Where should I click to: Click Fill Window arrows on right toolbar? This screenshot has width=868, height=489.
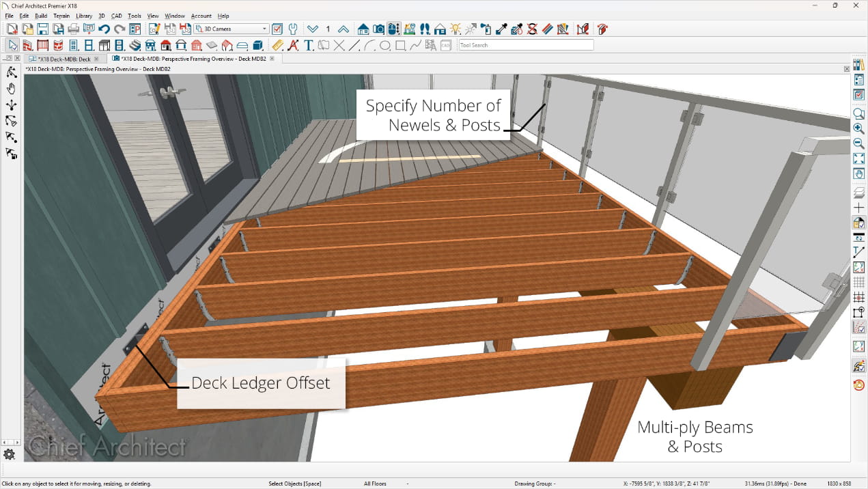coord(859,158)
